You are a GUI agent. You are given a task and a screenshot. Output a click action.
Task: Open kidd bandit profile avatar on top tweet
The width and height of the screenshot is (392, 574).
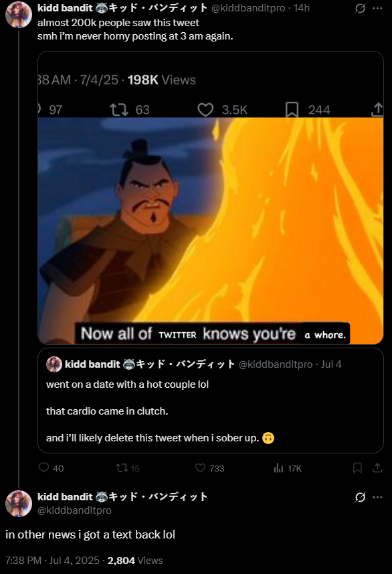(19, 15)
